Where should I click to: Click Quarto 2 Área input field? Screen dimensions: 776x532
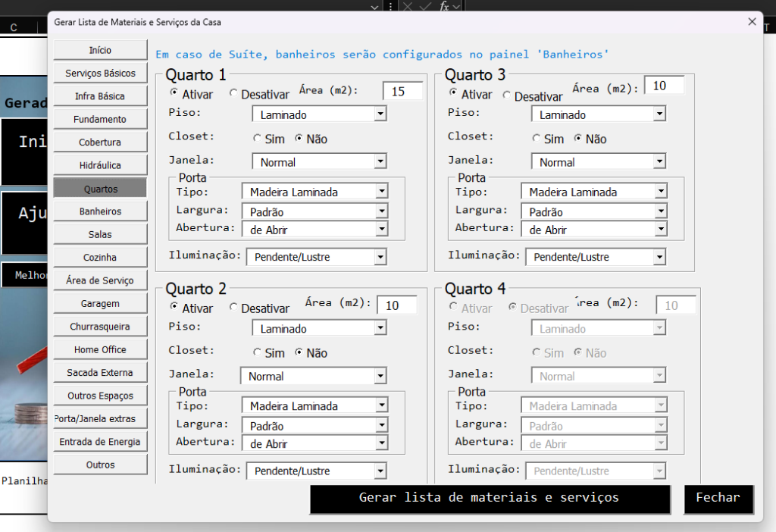[396, 305]
